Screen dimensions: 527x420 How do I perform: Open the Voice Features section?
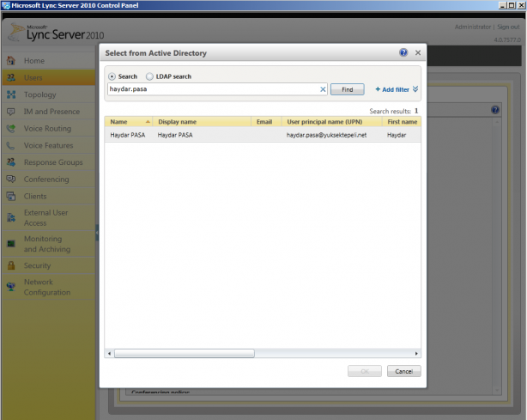tap(48, 146)
